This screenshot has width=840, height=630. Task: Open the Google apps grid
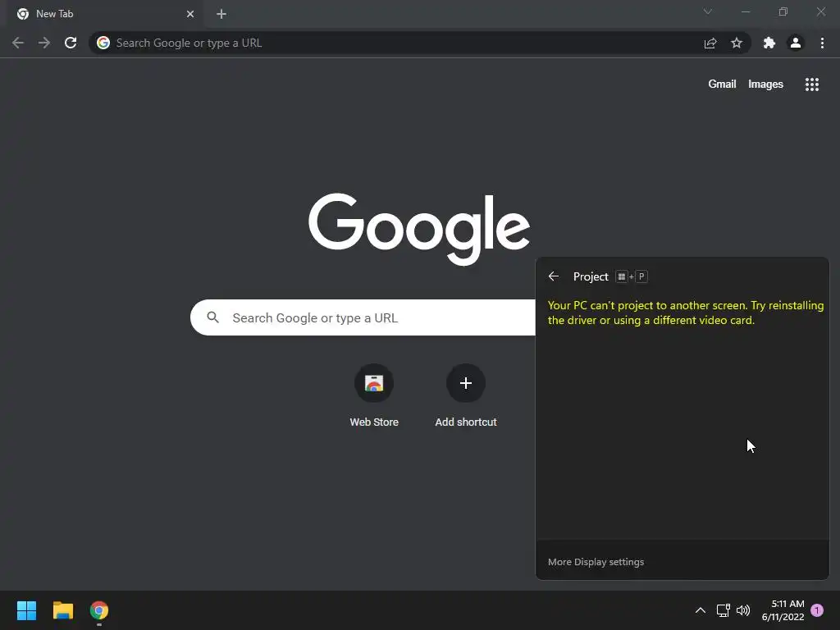coord(812,84)
